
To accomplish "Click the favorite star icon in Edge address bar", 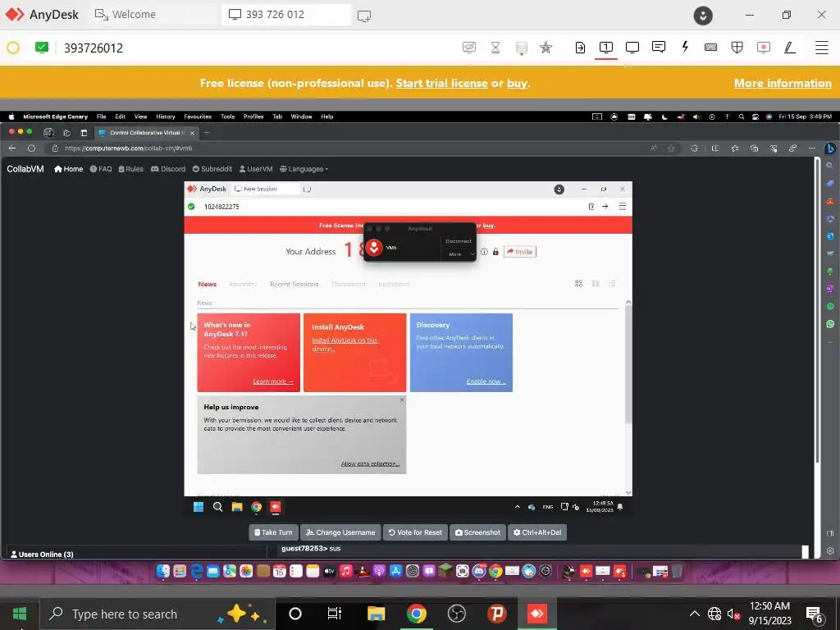I will (x=671, y=148).
